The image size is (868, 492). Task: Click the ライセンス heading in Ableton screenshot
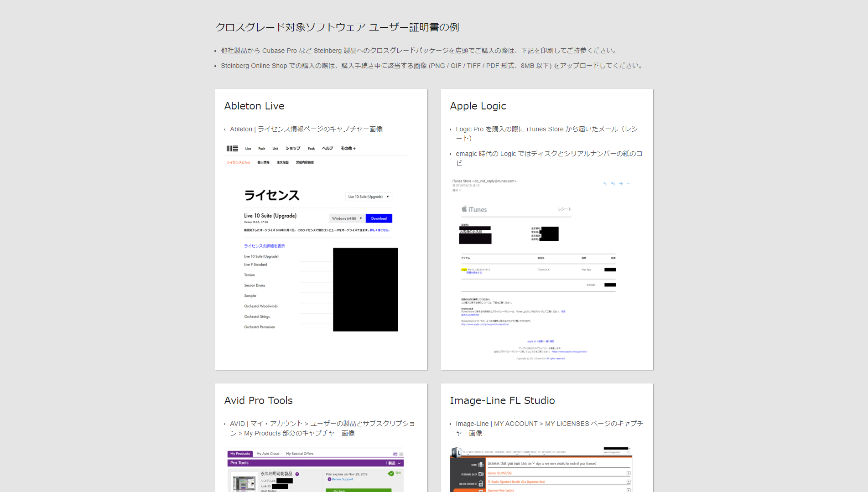[272, 196]
